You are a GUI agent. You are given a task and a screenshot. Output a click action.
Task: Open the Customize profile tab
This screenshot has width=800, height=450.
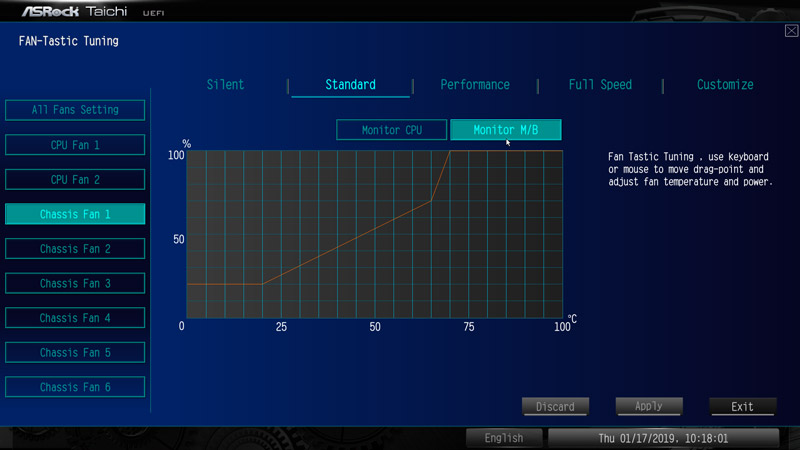[x=725, y=85]
